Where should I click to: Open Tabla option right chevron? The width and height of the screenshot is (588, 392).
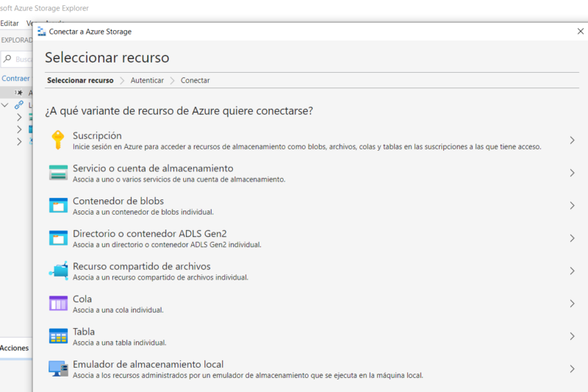click(x=572, y=336)
